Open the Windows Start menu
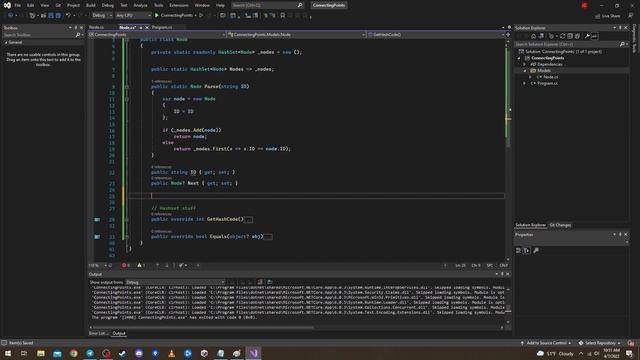 coord(7,353)
